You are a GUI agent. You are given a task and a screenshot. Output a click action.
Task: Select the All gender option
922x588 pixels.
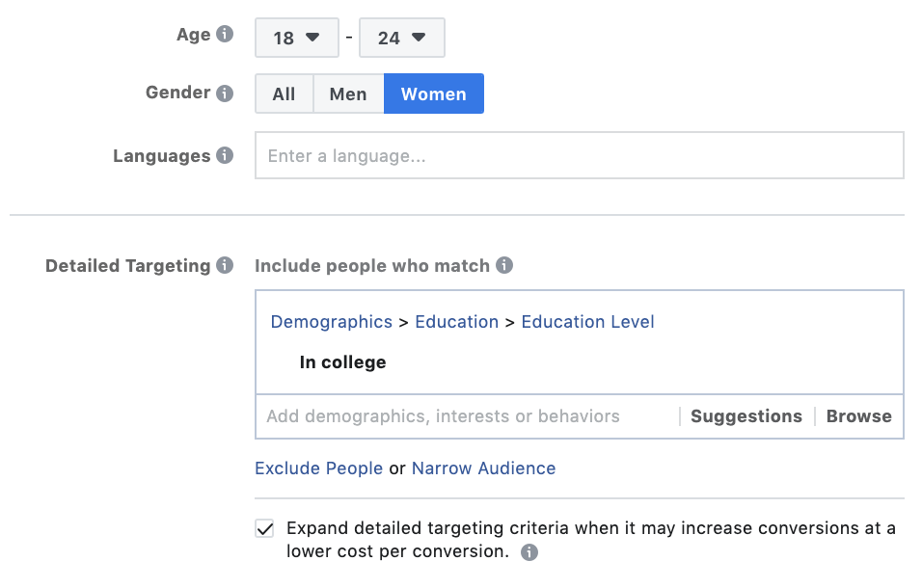click(x=284, y=94)
